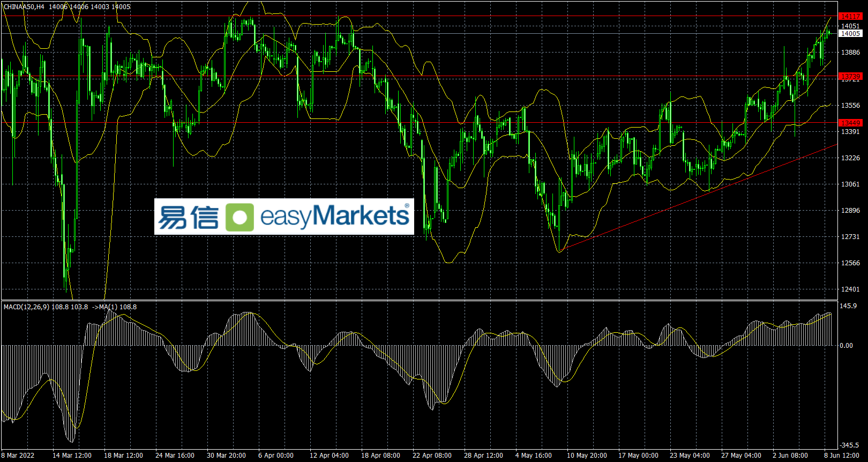Click the 13061 price axis value

pos(850,184)
